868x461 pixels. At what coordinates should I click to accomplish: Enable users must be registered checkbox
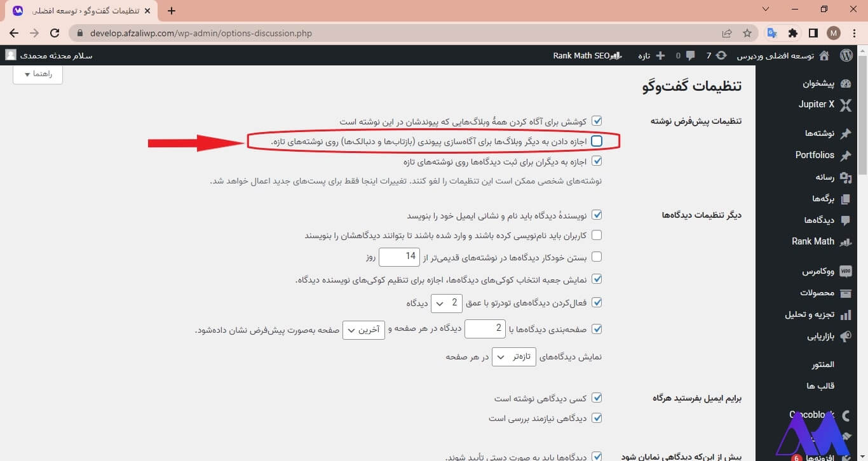pos(597,236)
